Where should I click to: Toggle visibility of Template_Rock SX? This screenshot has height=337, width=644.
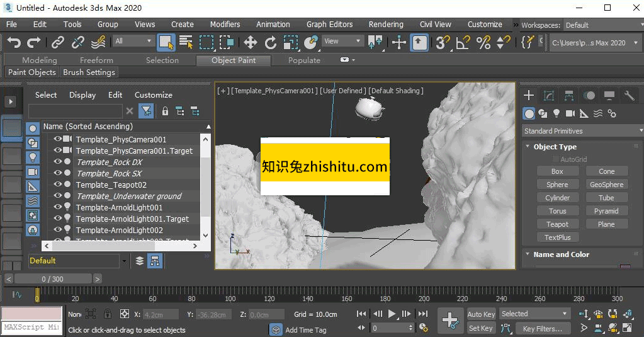(x=57, y=173)
